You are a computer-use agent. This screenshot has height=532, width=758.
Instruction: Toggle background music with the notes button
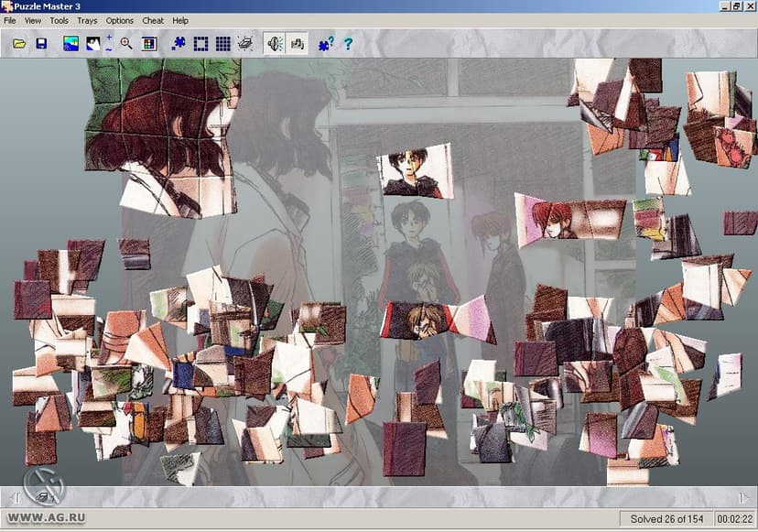tap(297, 44)
